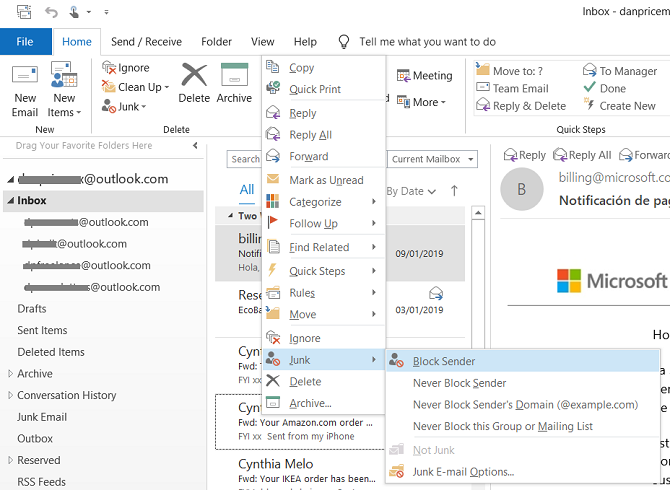
Task: Select Reply All in context menu
Action: pos(324,135)
